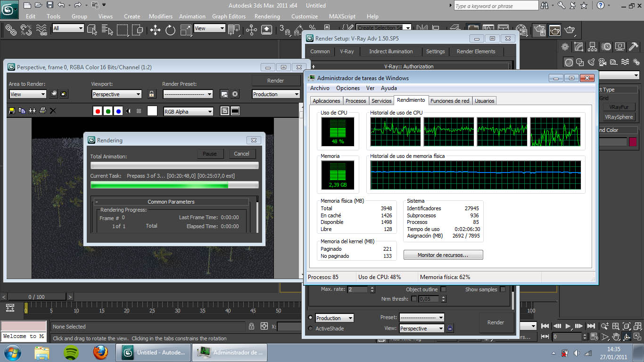Open the All selection filter dropdown

coord(68,28)
